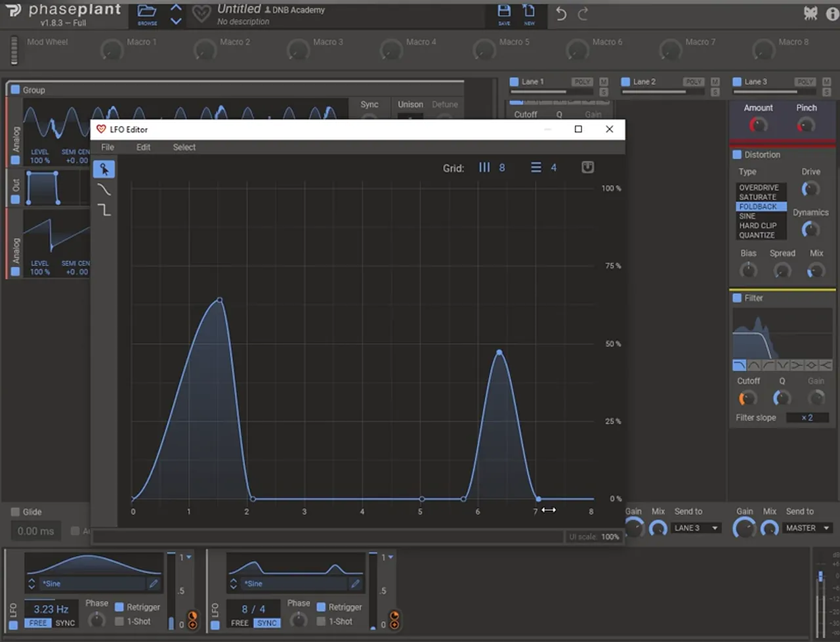Viewport: 840px width, 642px height.
Task: Toggle Retrigger on the 3.23 Hz LFO
Action: point(119,607)
